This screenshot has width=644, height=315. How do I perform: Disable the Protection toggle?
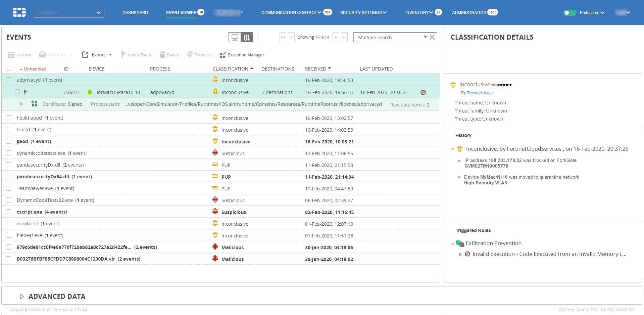point(569,12)
